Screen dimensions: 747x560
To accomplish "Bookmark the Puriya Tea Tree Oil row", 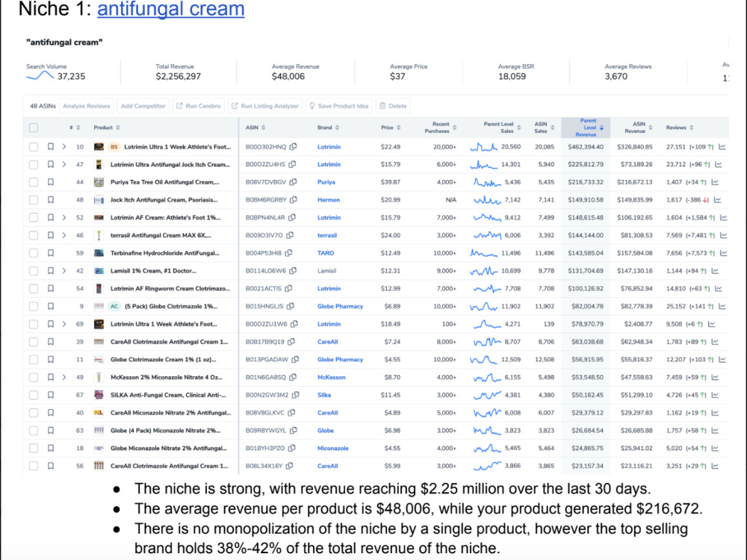I will point(51,182).
